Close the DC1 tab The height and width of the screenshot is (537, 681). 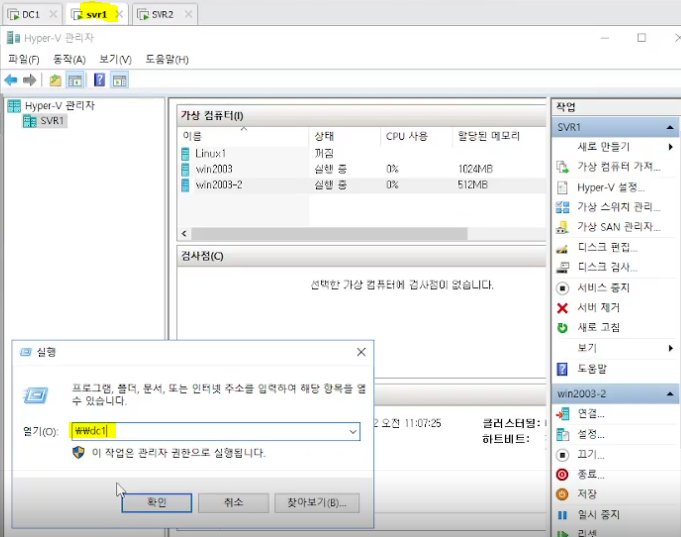point(53,14)
